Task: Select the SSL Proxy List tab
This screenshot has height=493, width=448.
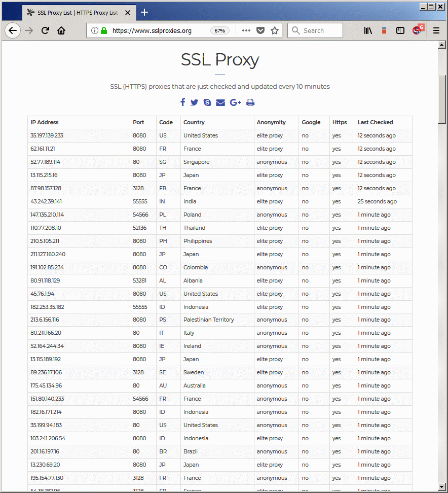Action: pyautogui.click(x=76, y=12)
